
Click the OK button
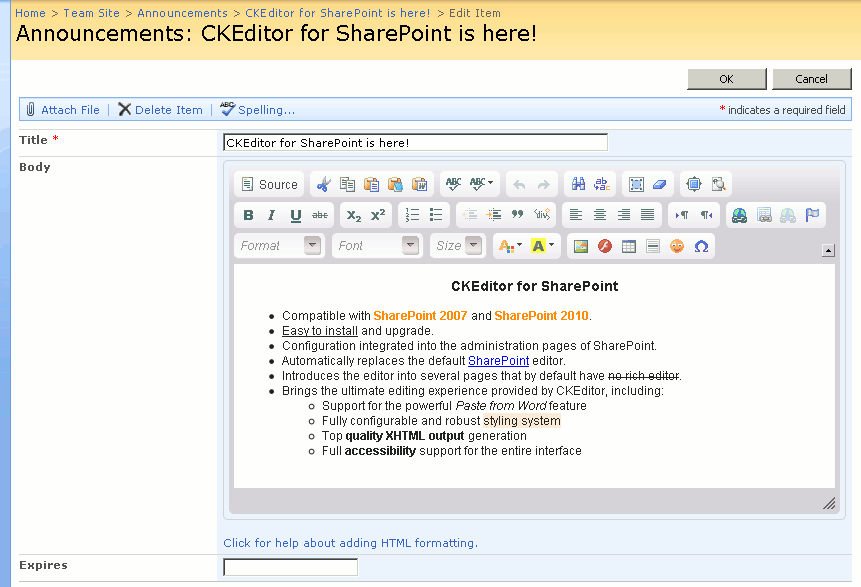726,79
